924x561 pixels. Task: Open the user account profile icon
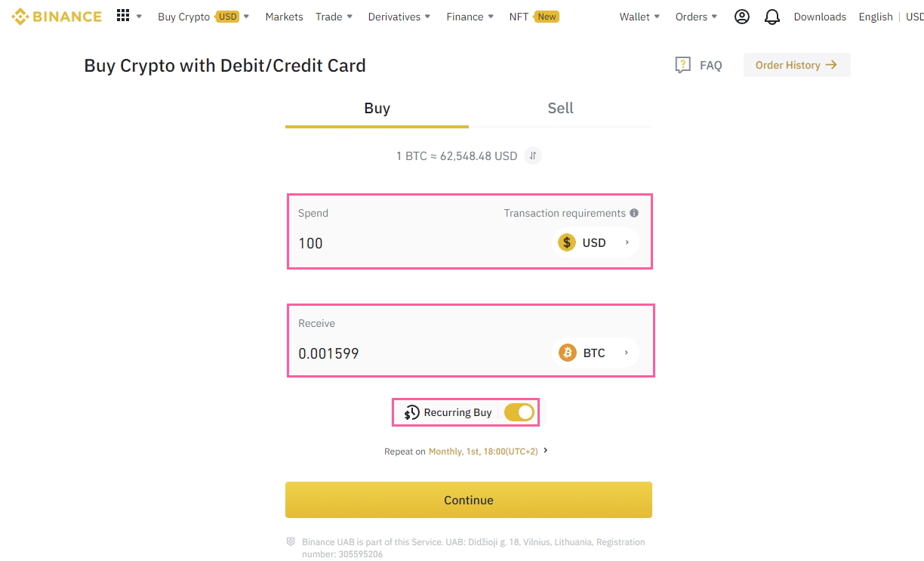741,17
